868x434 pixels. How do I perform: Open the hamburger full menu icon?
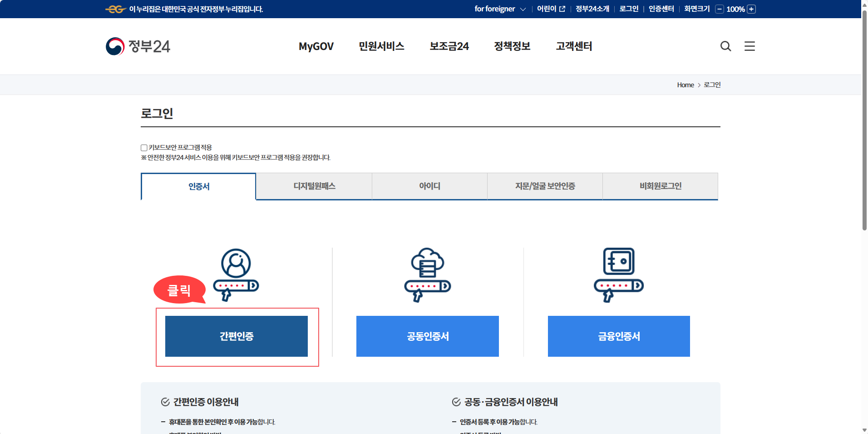coord(750,46)
